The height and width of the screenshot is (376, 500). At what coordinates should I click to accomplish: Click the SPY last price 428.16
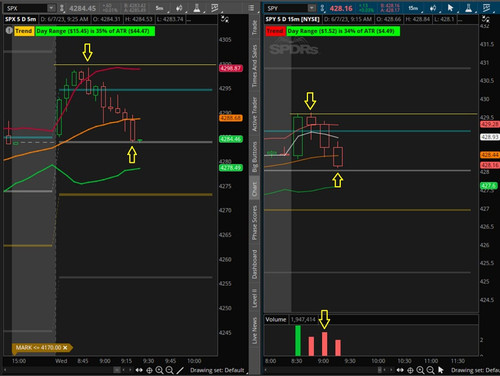tap(341, 8)
